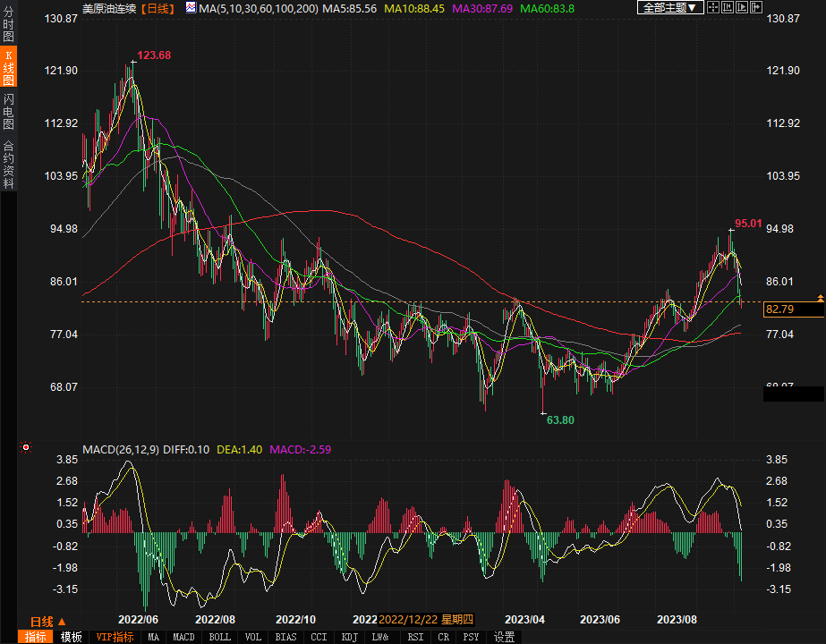Click the orange triangle beside 日线

click(62, 622)
